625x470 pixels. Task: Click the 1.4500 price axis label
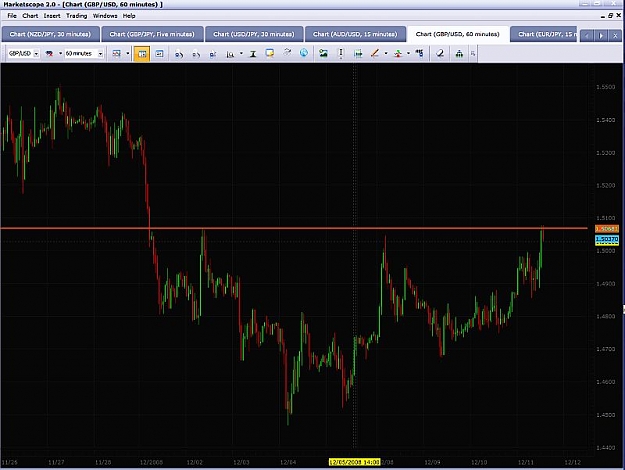click(605, 415)
